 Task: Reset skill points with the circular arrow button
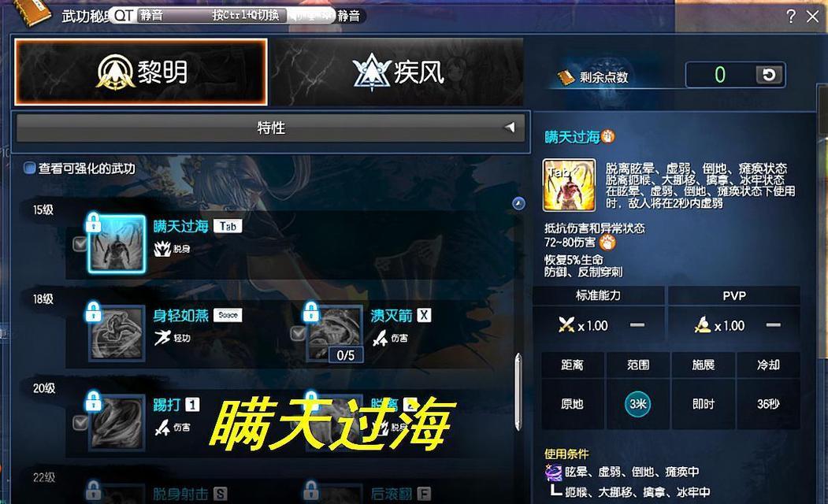769,75
